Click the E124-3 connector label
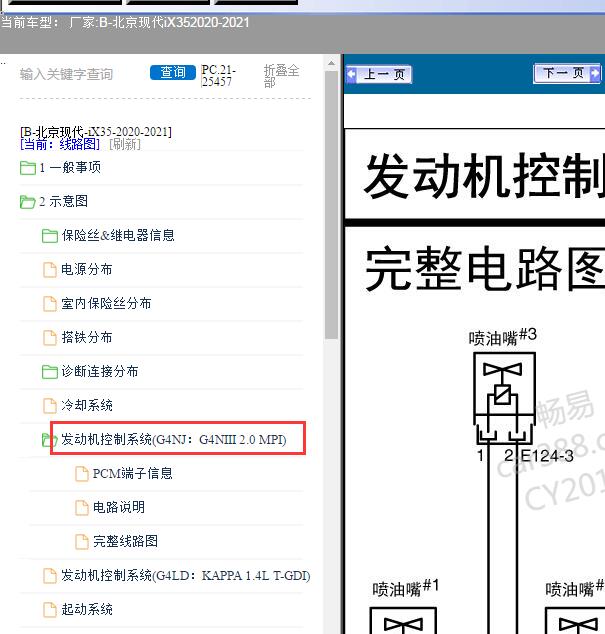The image size is (605, 634). pyautogui.click(x=547, y=456)
